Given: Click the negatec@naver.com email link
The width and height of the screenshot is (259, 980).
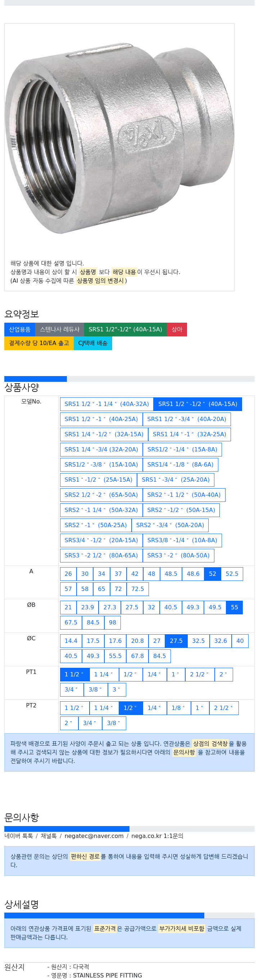Looking at the screenshot, I should pyautogui.click(x=94, y=836).
